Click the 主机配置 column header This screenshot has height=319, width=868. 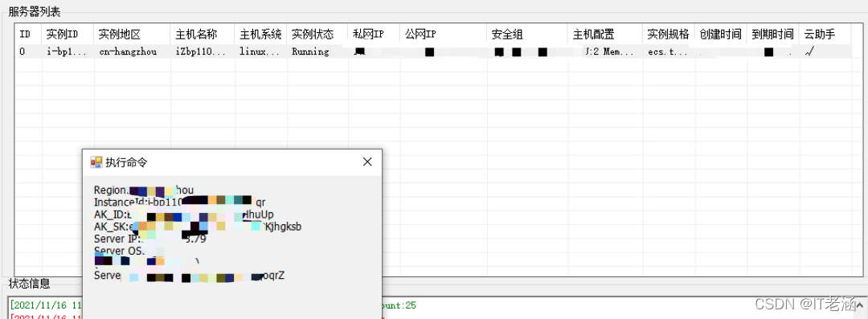tap(606, 35)
